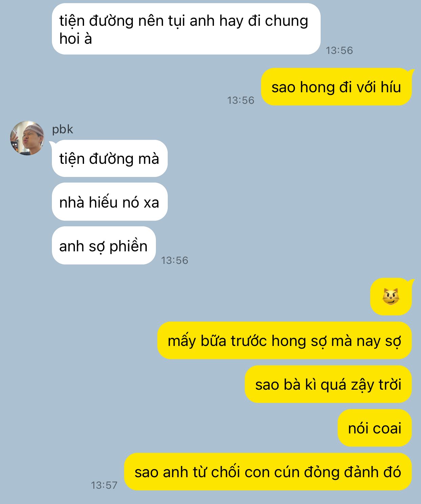Select message 'sao bà kì quá zậy trời'
Image resolution: width=421 pixels, height=504 pixels.
(x=328, y=384)
